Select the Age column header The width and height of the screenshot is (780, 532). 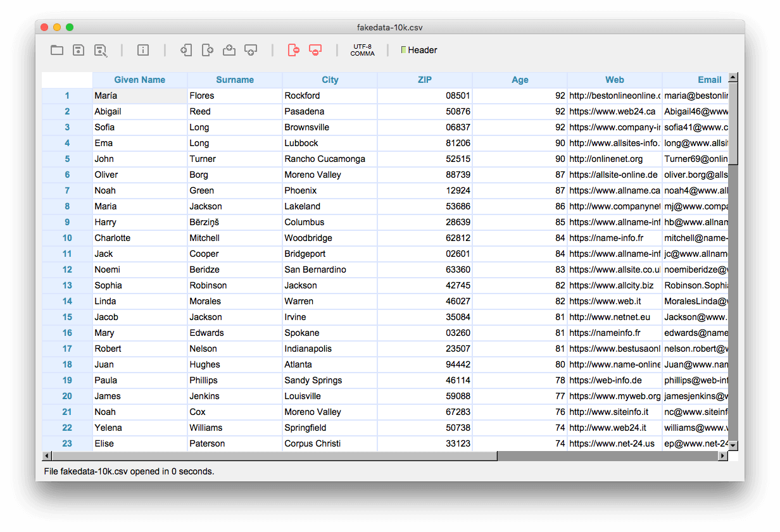(520, 80)
